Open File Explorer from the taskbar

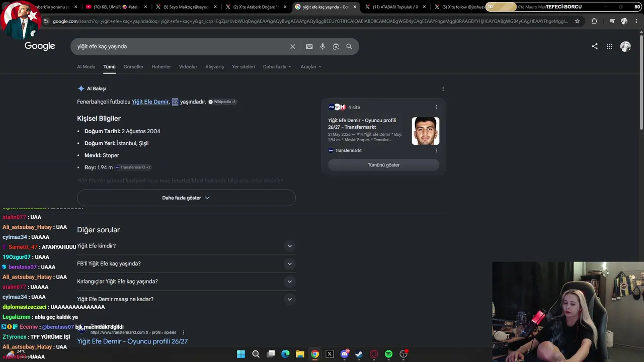point(300,354)
